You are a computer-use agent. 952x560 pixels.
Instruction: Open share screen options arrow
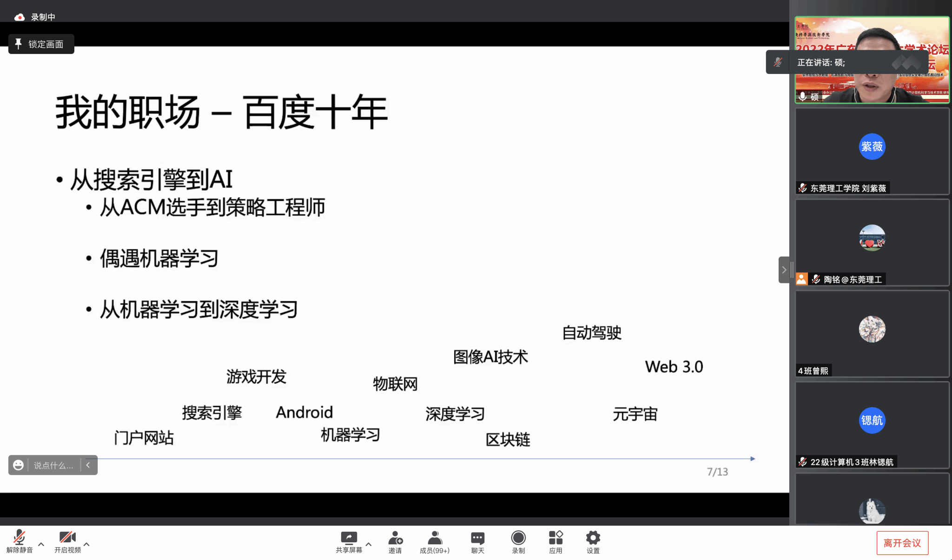point(369,544)
